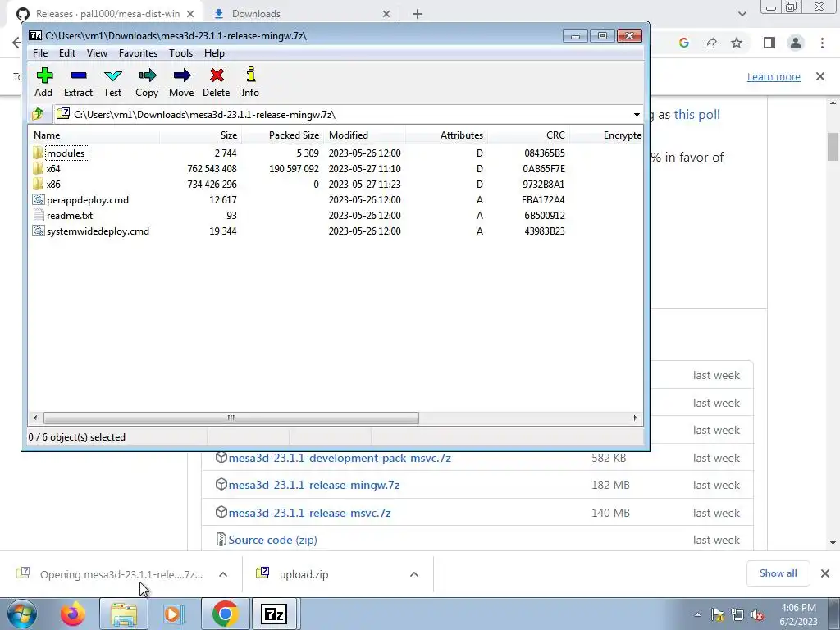
Task: Sort by CRC column header
Action: (528, 135)
